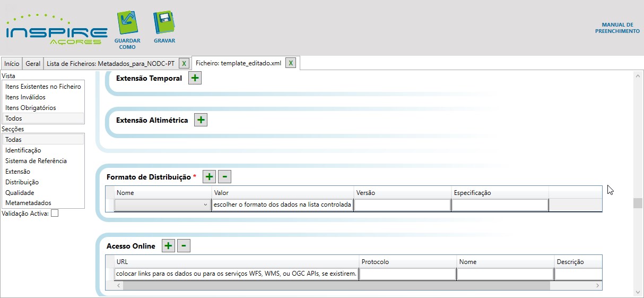Select the Distribuição section

22,182
